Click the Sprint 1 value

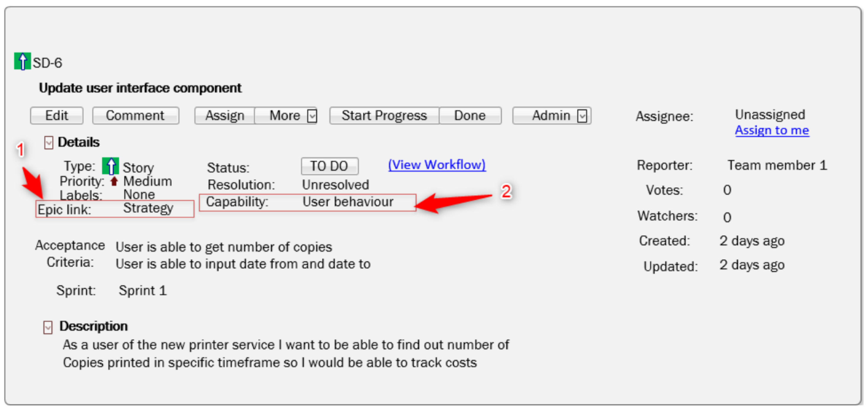coord(143,291)
